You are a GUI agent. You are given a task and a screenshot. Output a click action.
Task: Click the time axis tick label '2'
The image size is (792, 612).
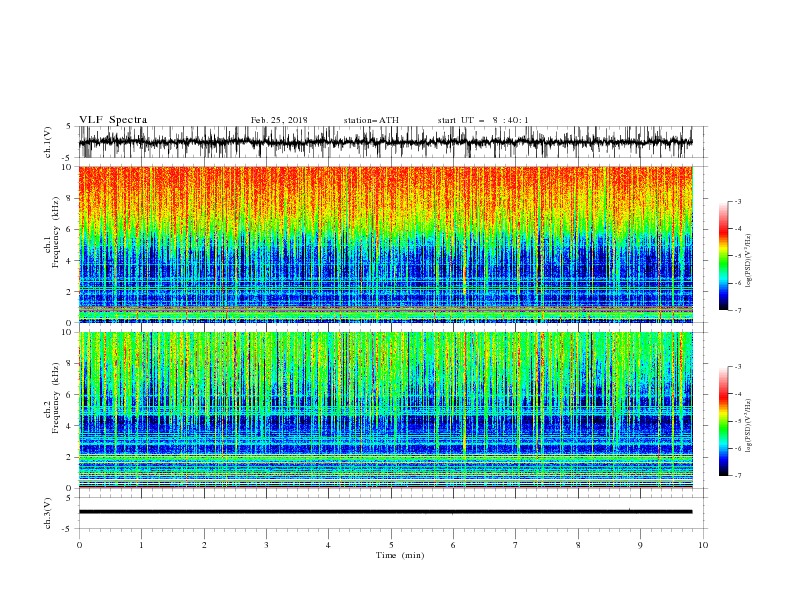coord(204,545)
